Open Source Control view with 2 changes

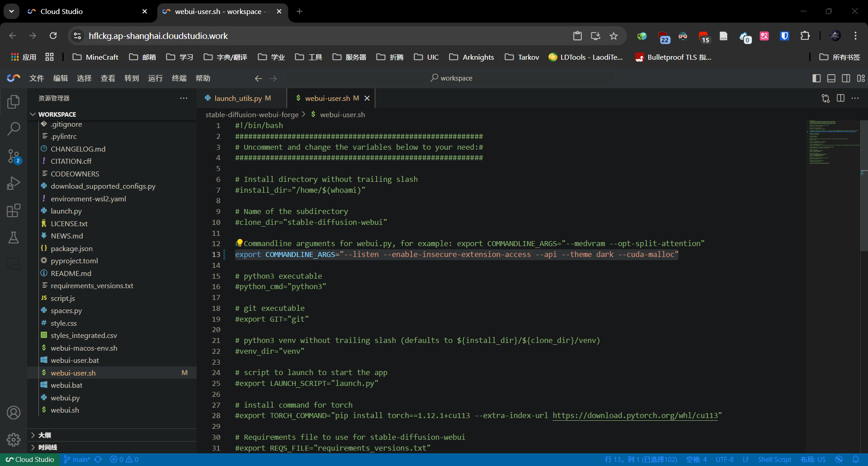coord(14,156)
